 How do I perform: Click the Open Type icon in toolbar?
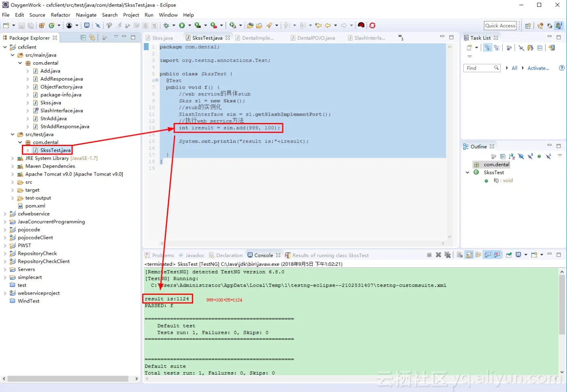[x=250, y=25]
